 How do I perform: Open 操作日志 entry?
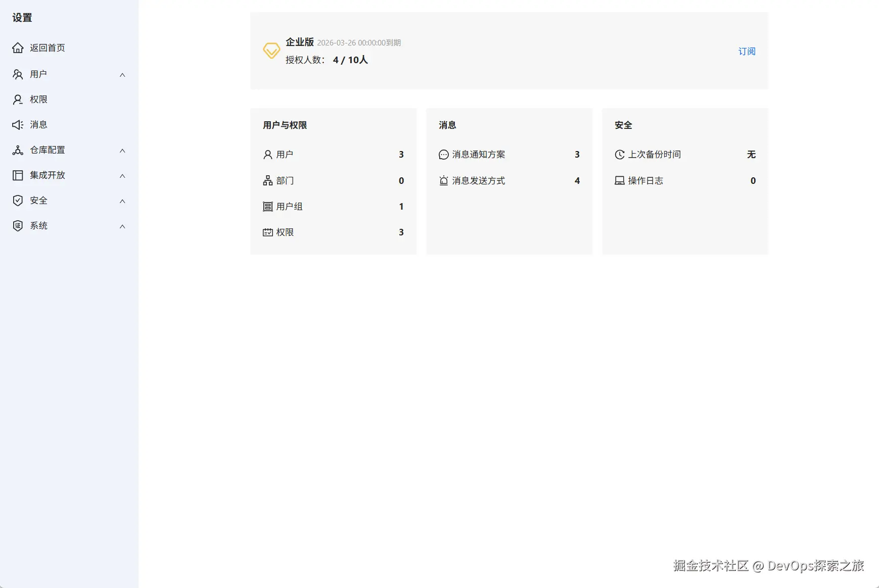pyautogui.click(x=685, y=181)
